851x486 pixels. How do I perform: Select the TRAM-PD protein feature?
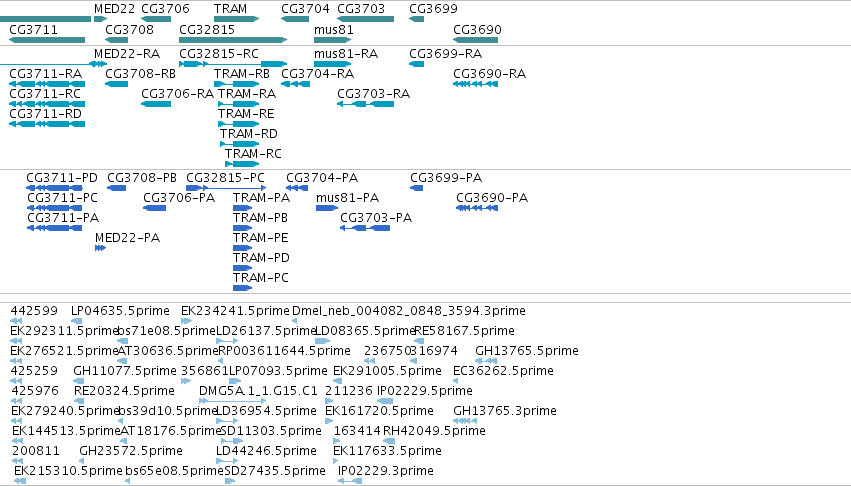click(x=243, y=268)
